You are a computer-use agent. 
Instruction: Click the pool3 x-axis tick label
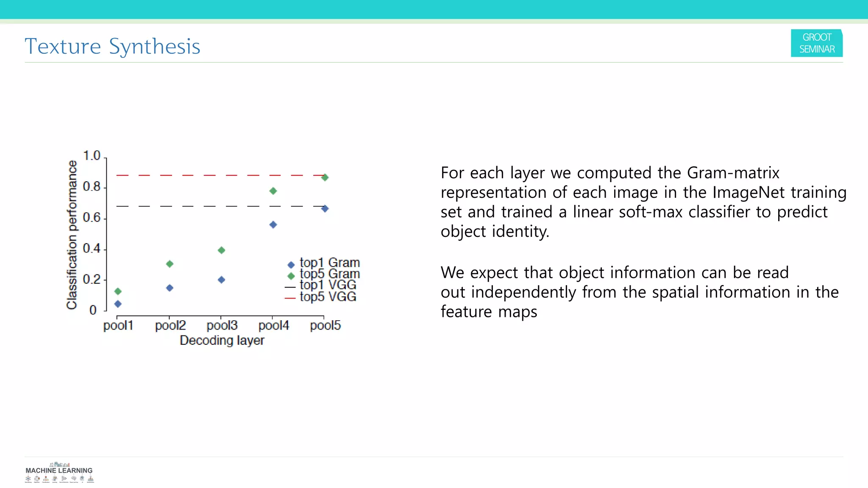pyautogui.click(x=222, y=325)
